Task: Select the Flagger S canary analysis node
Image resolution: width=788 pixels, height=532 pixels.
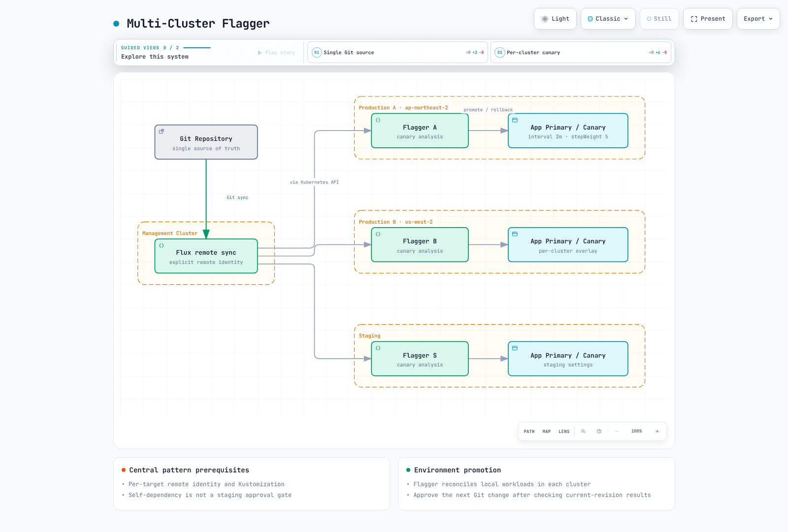Action: click(x=420, y=359)
